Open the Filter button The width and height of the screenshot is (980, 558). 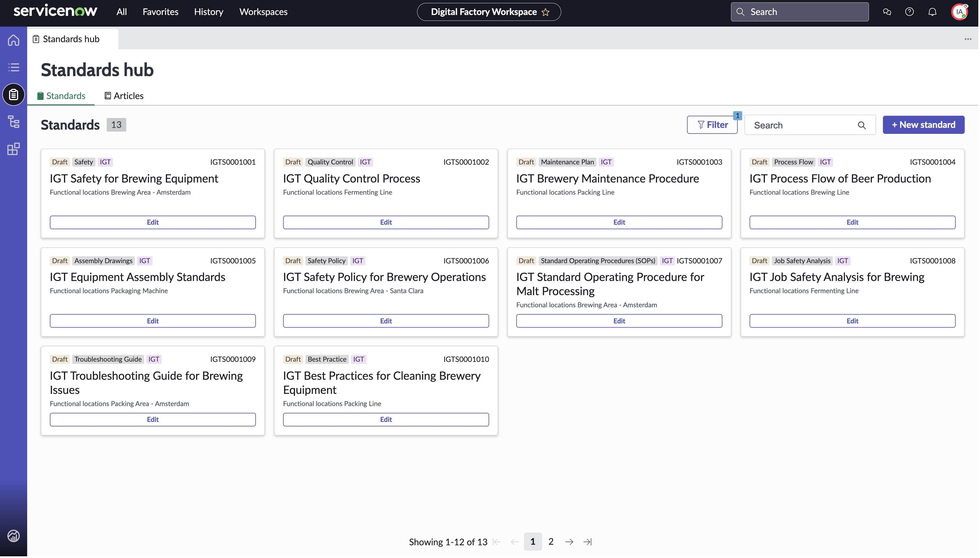(712, 125)
